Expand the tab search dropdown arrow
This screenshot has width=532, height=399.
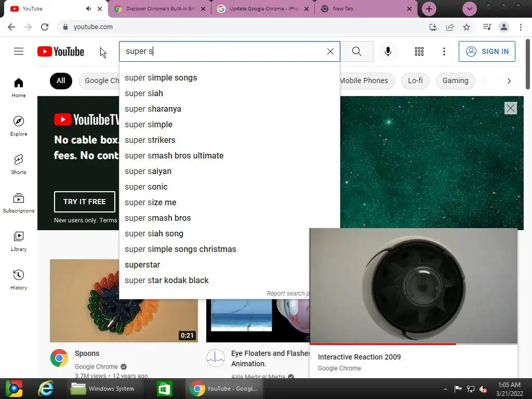pyautogui.click(x=470, y=9)
